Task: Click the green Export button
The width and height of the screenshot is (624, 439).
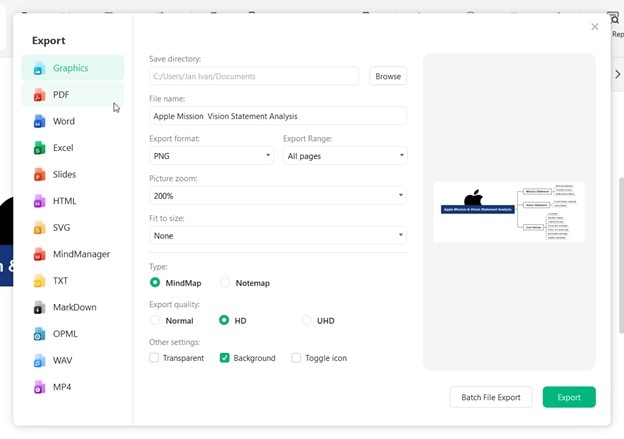Action: [569, 397]
